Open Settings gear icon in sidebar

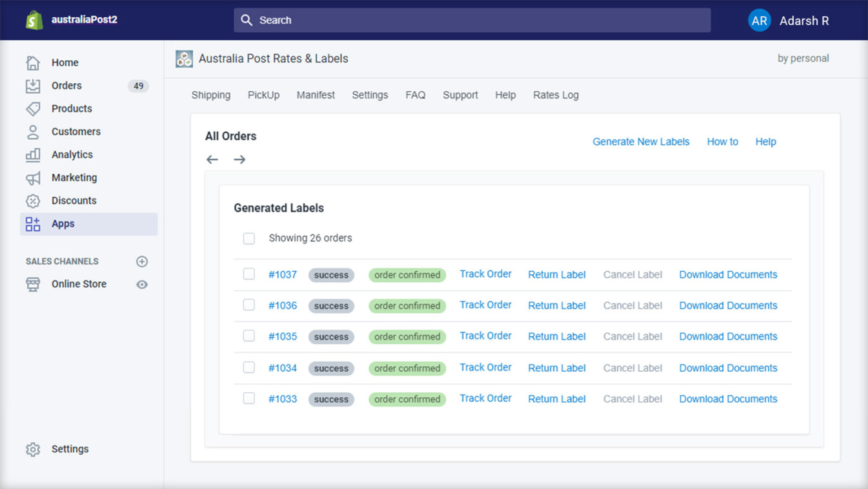[33, 449]
